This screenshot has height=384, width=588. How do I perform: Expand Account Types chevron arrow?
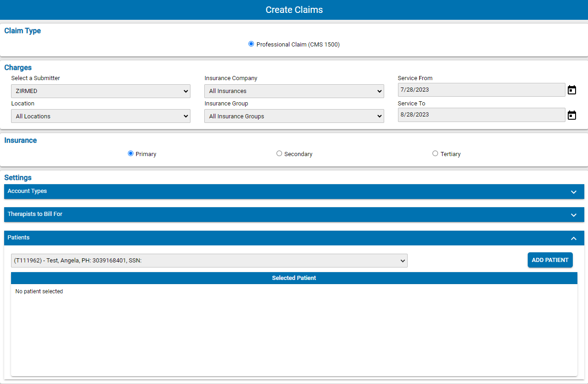pyautogui.click(x=573, y=192)
